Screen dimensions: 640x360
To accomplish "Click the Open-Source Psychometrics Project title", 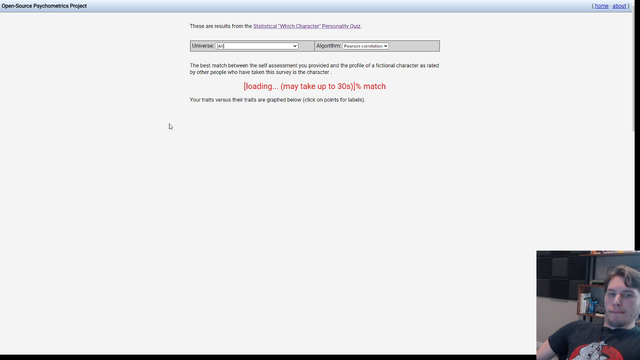I will tap(44, 6).
